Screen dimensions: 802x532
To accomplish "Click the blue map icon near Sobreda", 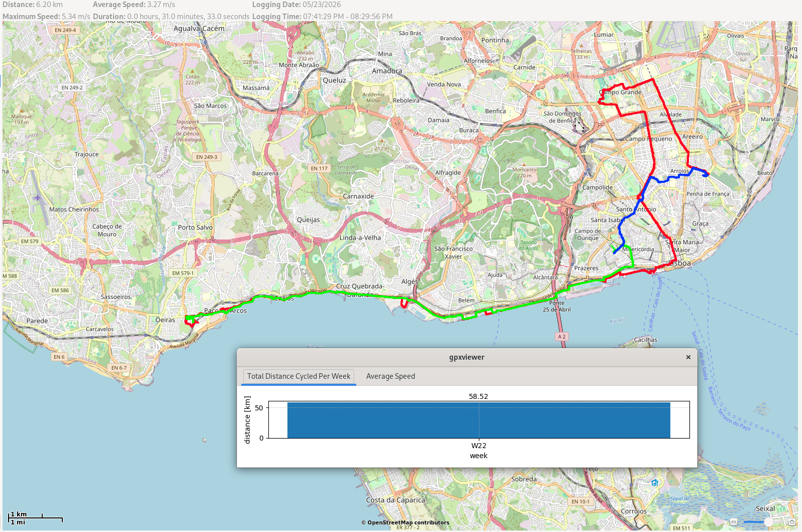I will click(654, 483).
